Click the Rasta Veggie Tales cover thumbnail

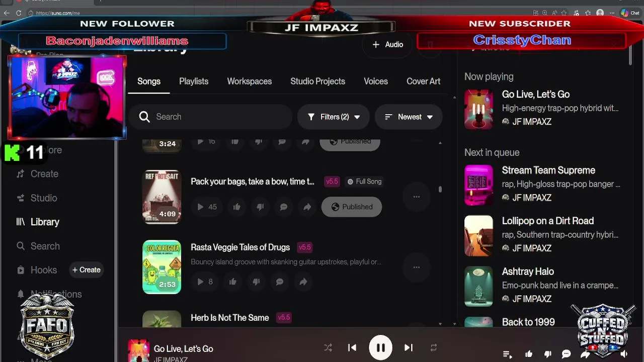click(x=162, y=267)
